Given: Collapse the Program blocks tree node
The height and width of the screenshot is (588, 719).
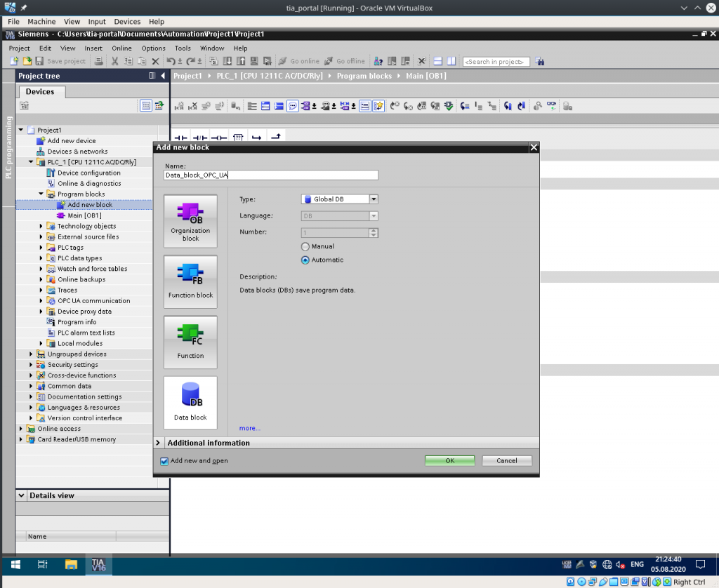Looking at the screenshot, I should [x=41, y=194].
